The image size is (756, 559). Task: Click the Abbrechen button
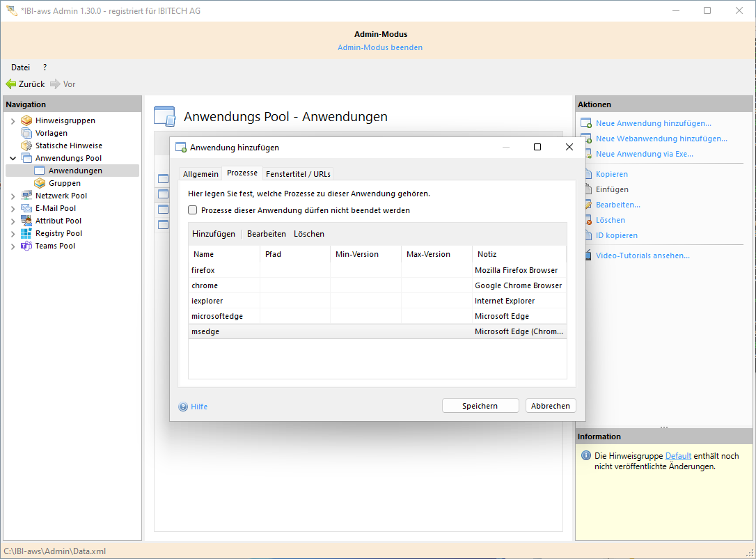pyautogui.click(x=550, y=406)
